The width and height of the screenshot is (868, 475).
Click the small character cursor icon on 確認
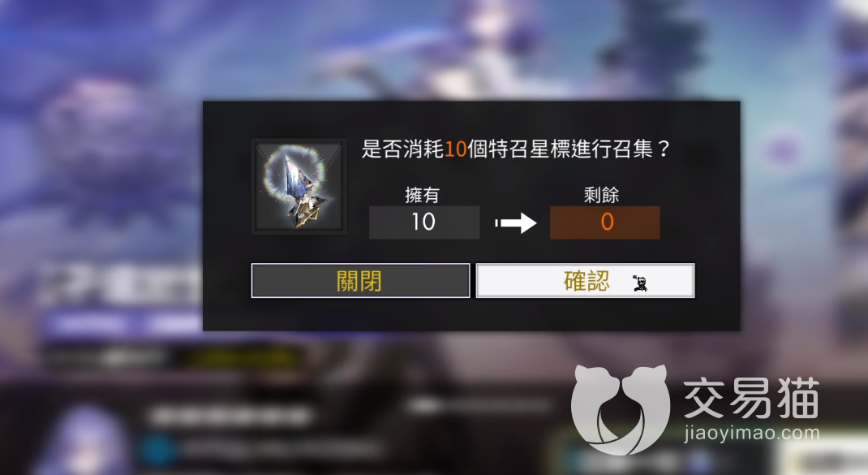click(639, 283)
